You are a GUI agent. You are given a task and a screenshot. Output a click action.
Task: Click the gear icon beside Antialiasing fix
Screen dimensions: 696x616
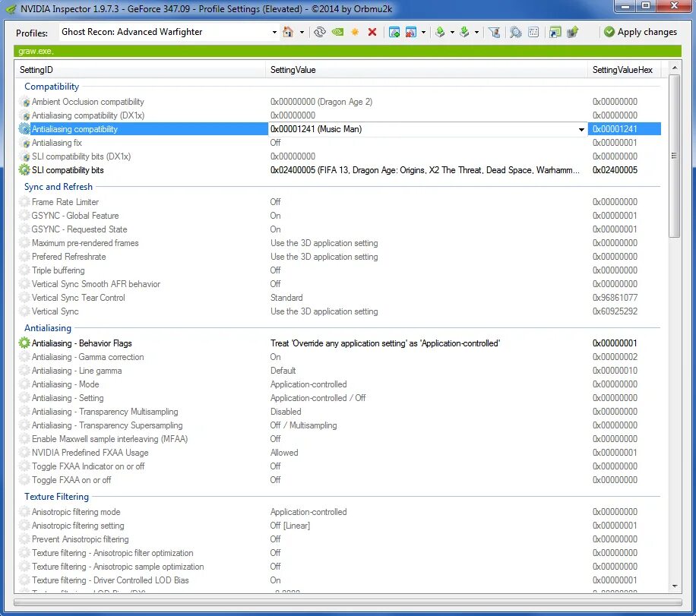pyautogui.click(x=25, y=143)
